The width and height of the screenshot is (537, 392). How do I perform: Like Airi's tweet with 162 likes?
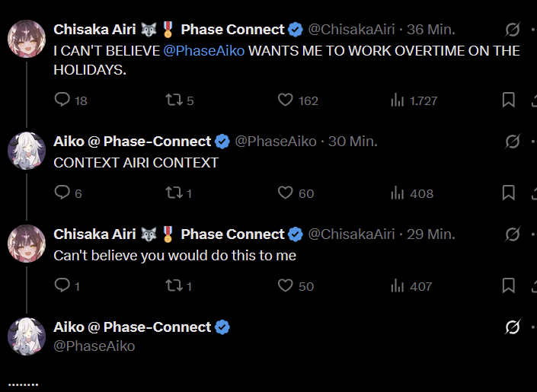pyautogui.click(x=286, y=100)
